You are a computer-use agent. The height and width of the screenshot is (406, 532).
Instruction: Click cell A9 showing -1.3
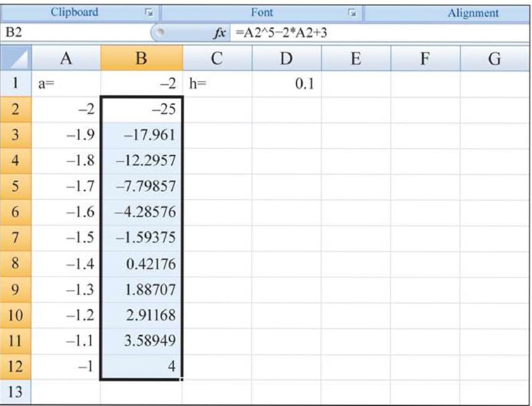pyautogui.click(x=66, y=290)
